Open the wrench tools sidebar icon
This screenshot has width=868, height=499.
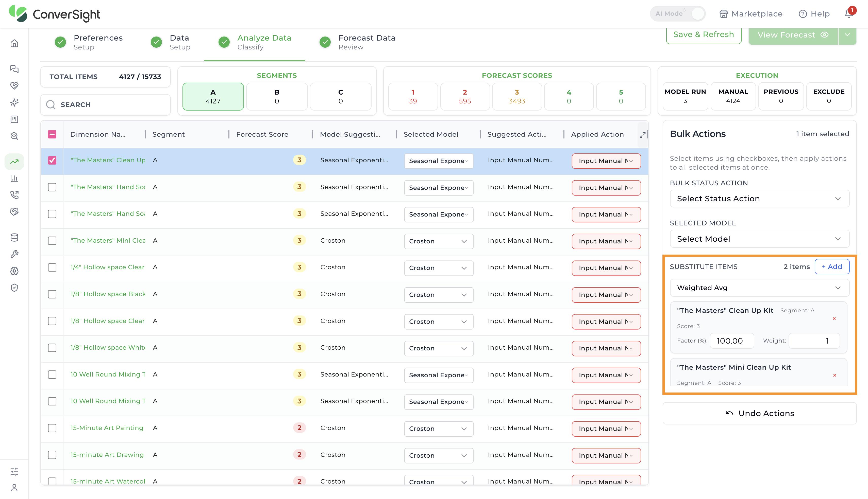[14, 254]
